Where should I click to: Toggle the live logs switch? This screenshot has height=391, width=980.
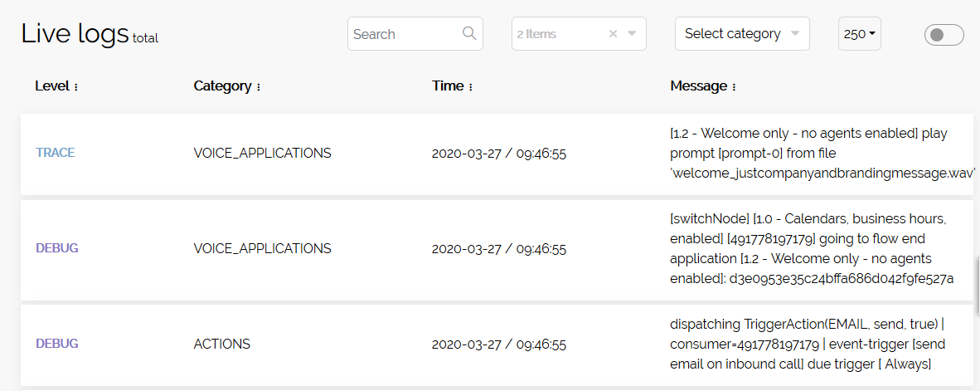coord(944,34)
